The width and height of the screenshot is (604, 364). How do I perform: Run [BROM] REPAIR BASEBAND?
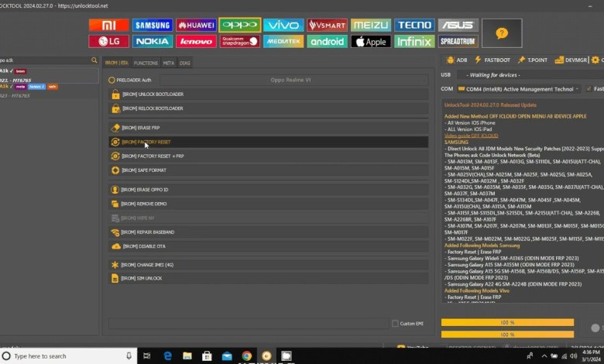(269, 232)
